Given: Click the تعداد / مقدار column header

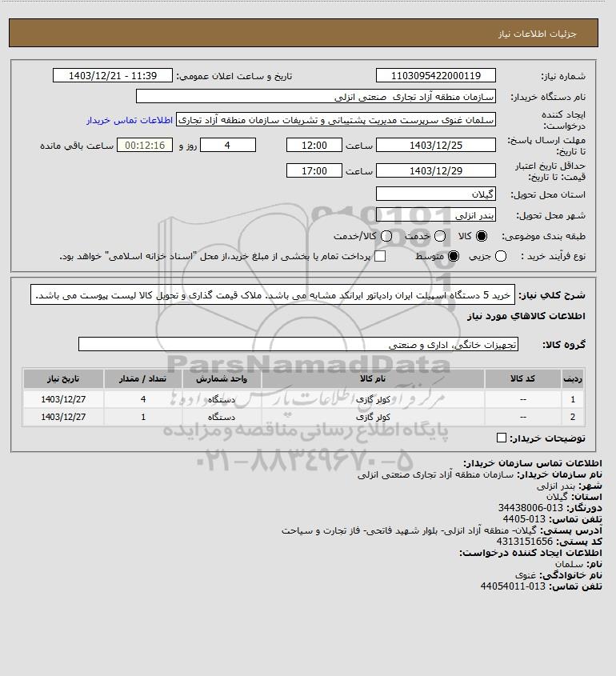Looking at the screenshot, I should coord(143,379).
